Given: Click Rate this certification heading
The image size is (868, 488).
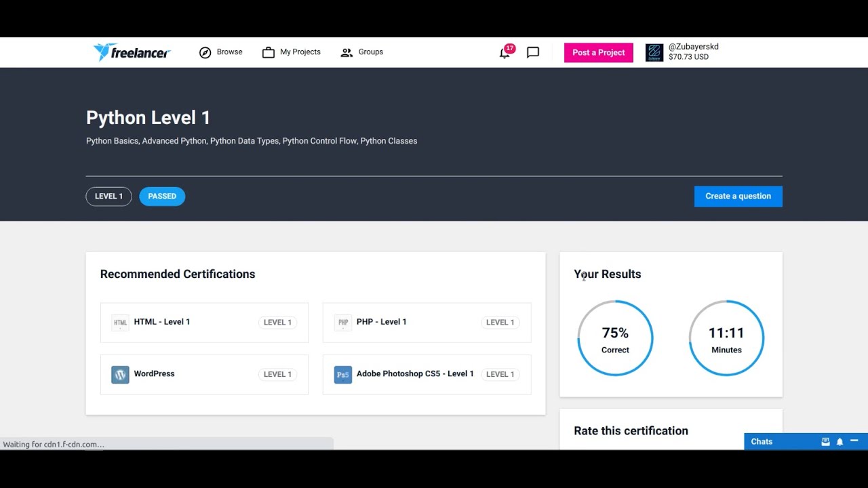Looking at the screenshot, I should coord(631,430).
